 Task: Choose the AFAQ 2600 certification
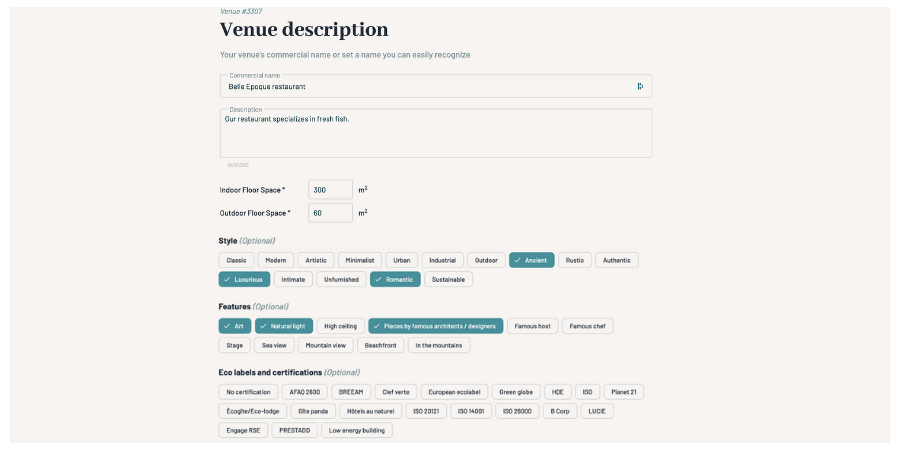tap(305, 392)
